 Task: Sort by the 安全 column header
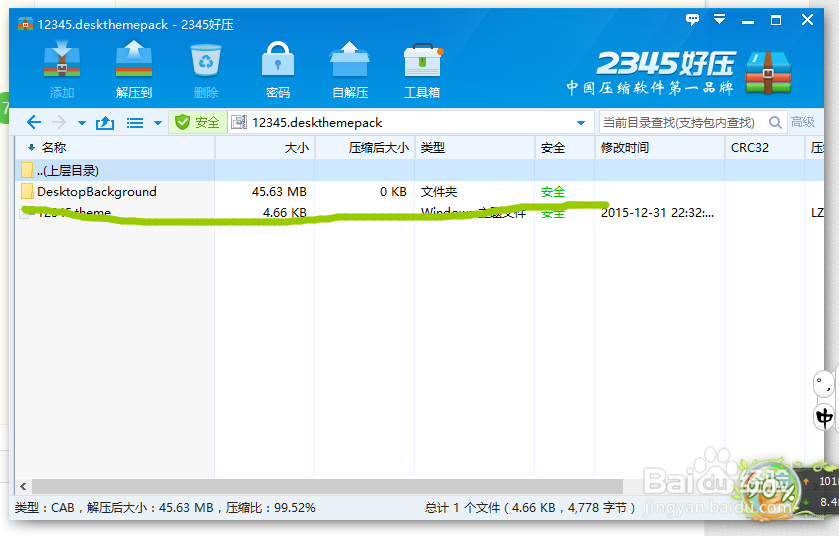coord(565,148)
